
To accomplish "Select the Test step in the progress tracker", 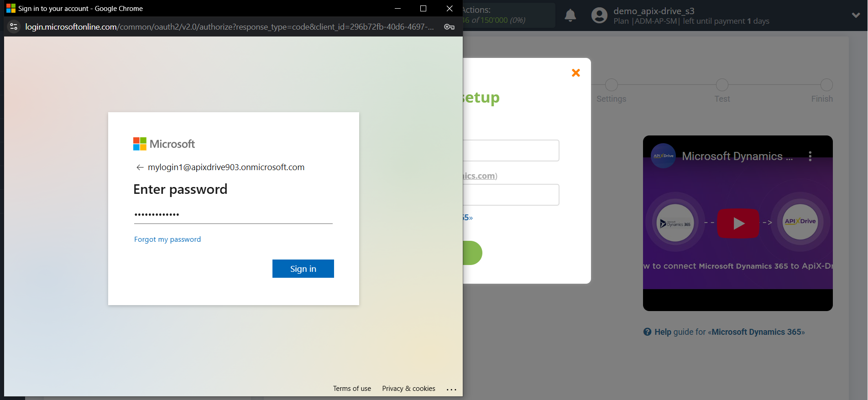I will [x=722, y=91].
